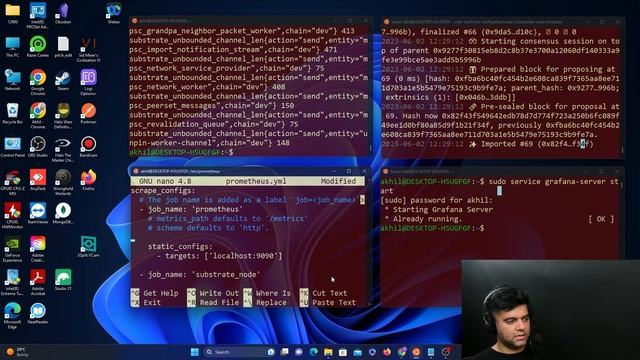This screenshot has height=360, width=640.
Task: Click the 'Imported #69' log line
Action: pos(487,144)
